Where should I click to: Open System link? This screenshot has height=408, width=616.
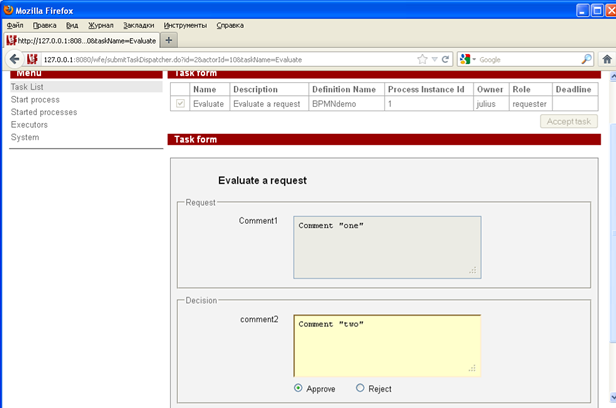pos(25,137)
